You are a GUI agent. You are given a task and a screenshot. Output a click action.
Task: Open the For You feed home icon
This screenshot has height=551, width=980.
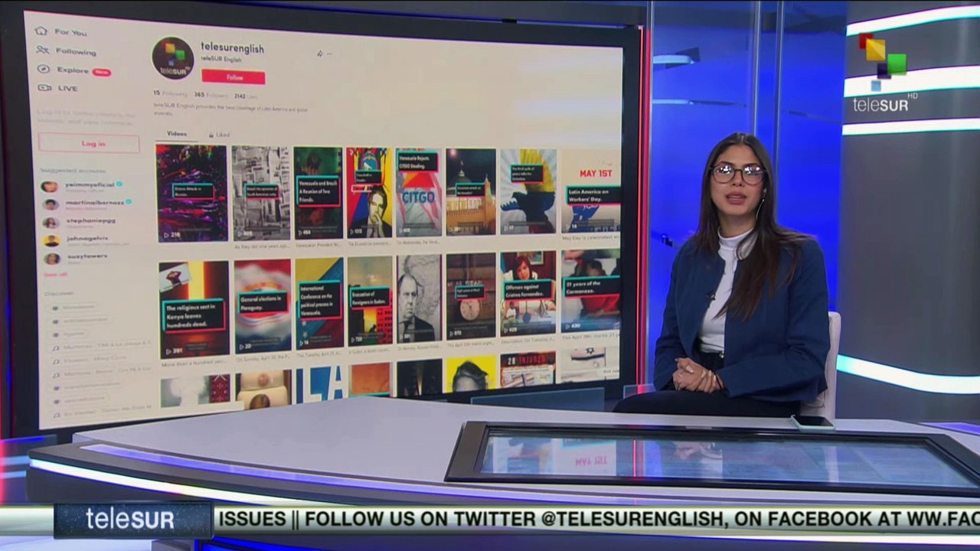point(41,31)
